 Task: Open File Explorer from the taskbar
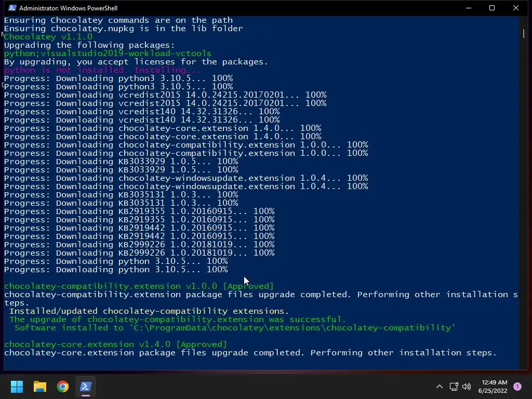tap(39, 387)
